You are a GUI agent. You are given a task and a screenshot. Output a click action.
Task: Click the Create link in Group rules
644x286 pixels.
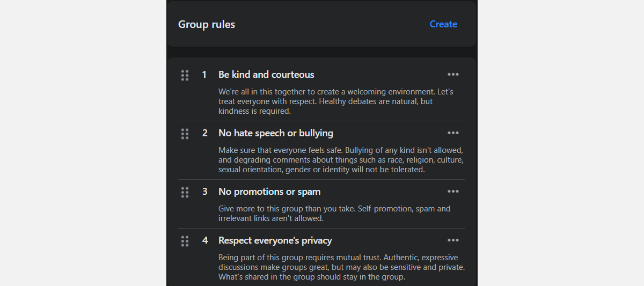point(443,24)
